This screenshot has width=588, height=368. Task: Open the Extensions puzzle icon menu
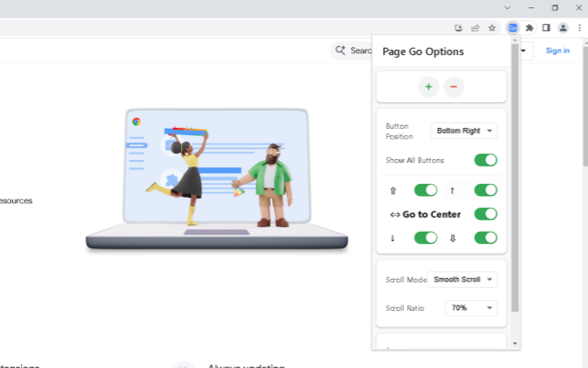pyautogui.click(x=529, y=28)
